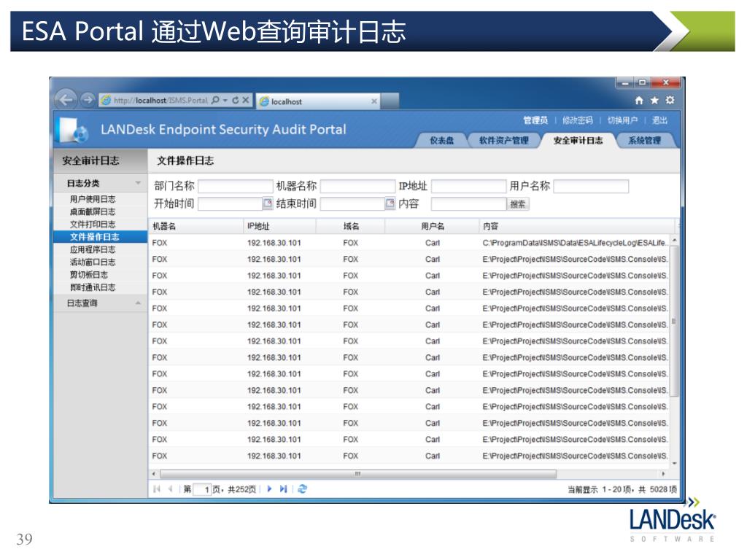Open the start time calendar picker
The height and width of the screenshot is (560, 747).
267,203
